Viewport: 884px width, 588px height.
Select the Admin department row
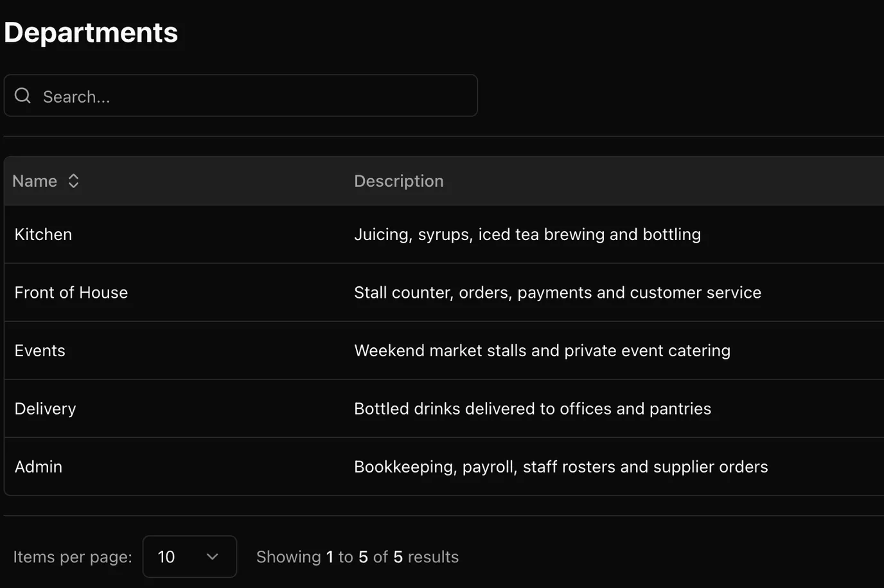pos(444,467)
